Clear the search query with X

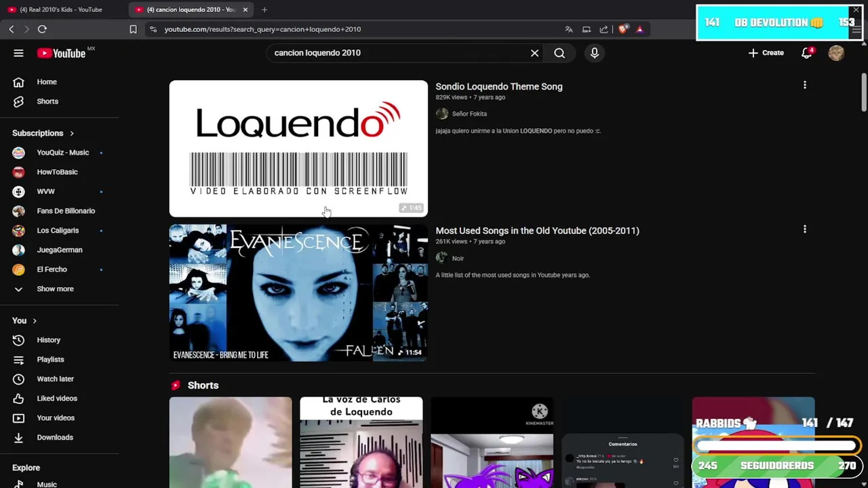534,53
